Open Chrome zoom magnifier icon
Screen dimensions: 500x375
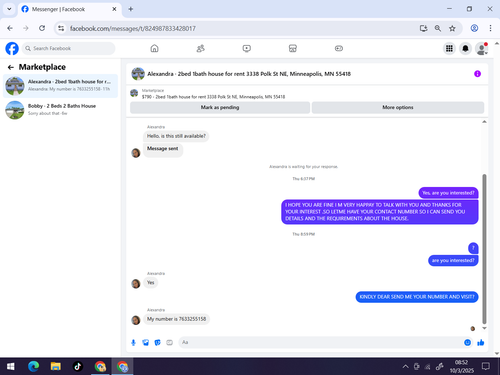click(438, 28)
